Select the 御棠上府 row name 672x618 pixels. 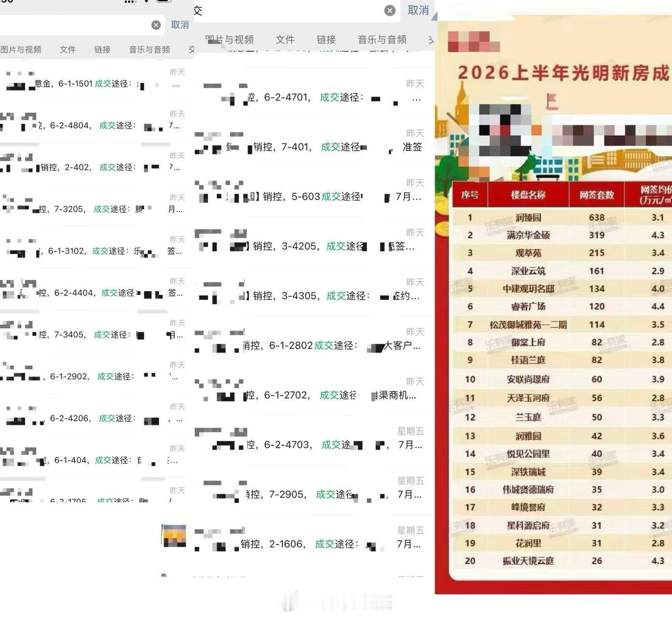tap(528, 342)
